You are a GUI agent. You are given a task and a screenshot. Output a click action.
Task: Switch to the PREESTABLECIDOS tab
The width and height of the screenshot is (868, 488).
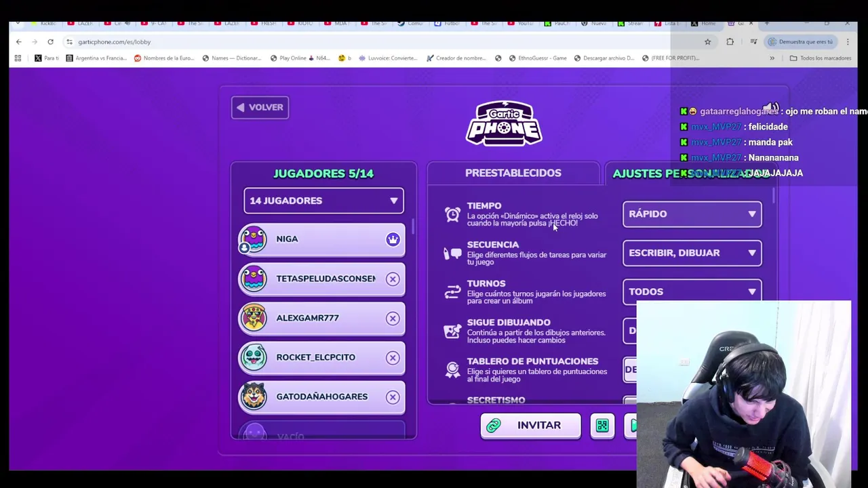pyautogui.click(x=513, y=173)
